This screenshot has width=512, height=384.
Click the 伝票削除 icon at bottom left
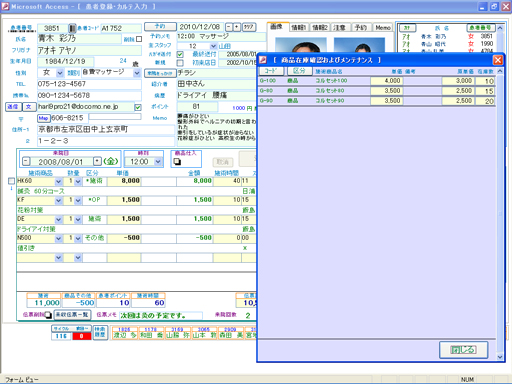click(48, 315)
